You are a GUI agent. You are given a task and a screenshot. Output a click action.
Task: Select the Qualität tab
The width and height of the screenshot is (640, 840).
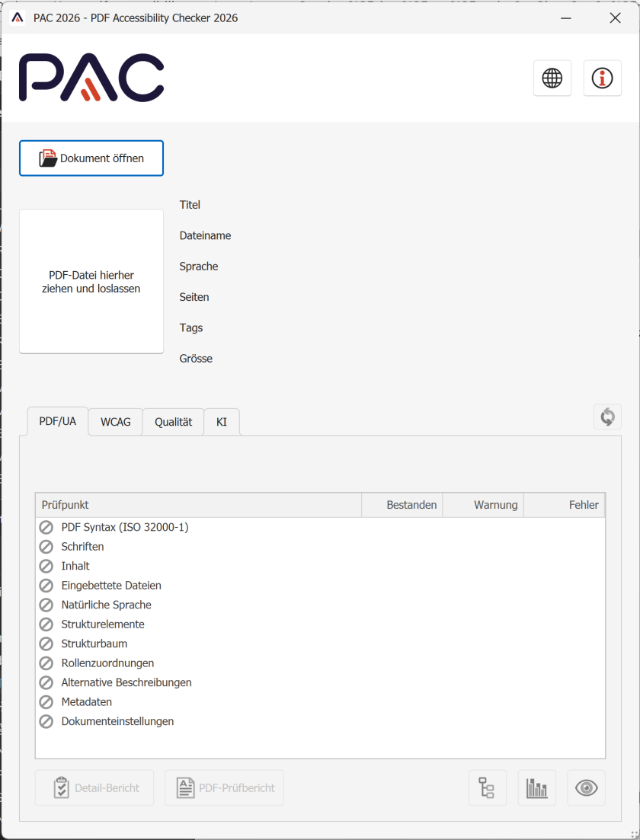pos(172,421)
